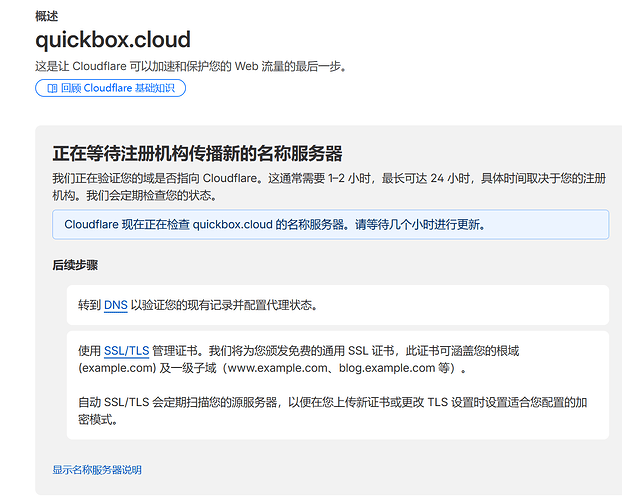
Task: Open the DNS link
Action: 115,305
